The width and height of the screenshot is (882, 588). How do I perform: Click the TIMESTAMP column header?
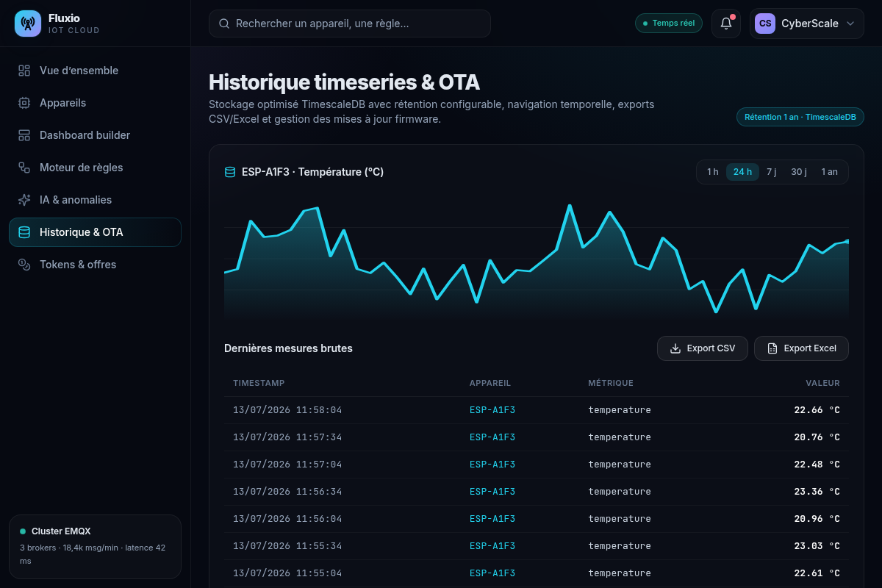coord(259,383)
